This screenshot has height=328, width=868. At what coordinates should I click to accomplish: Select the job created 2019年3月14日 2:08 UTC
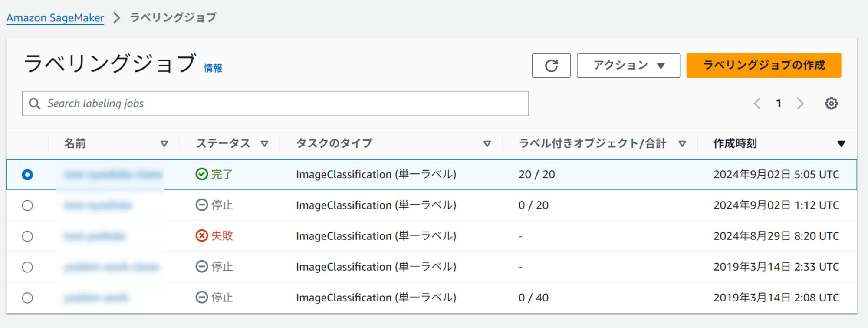(27, 298)
